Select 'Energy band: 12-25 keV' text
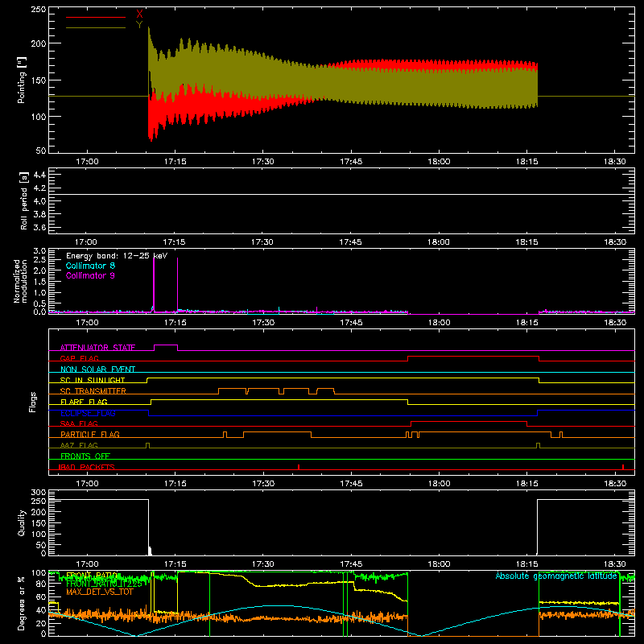Screen dimensions: 644x644 tap(117, 256)
